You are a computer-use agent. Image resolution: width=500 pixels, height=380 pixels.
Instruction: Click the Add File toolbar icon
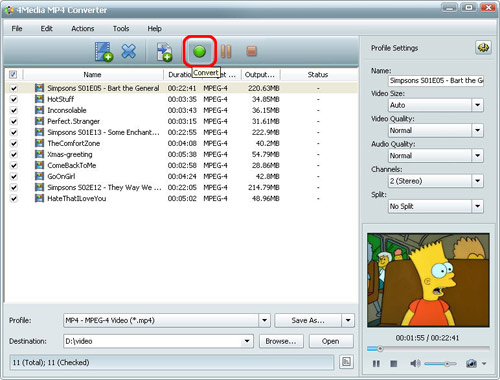click(x=104, y=52)
